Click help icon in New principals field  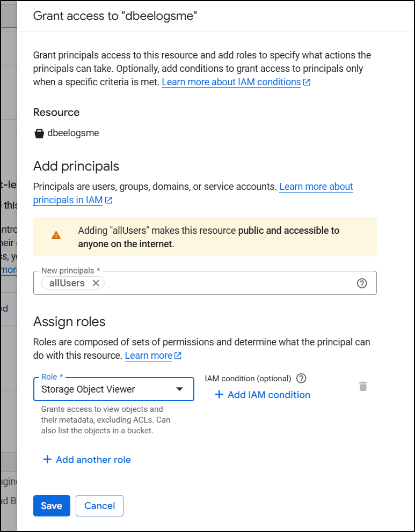point(362,283)
